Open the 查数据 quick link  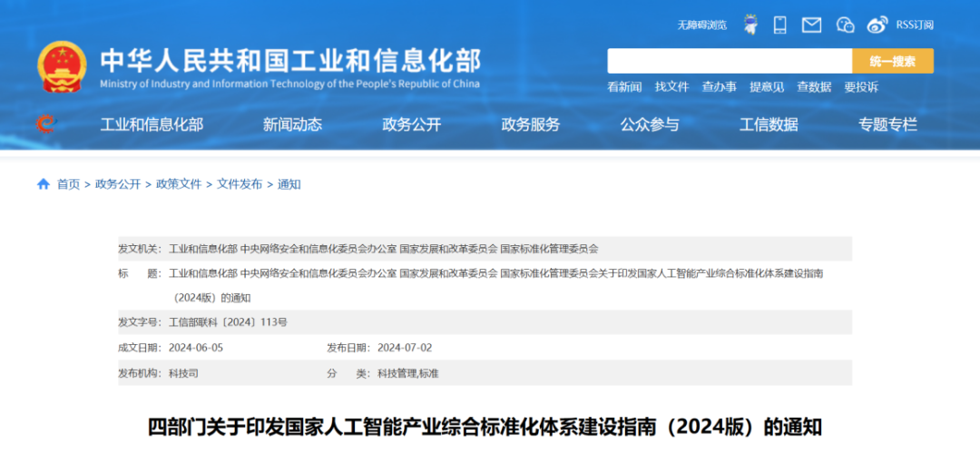[814, 87]
